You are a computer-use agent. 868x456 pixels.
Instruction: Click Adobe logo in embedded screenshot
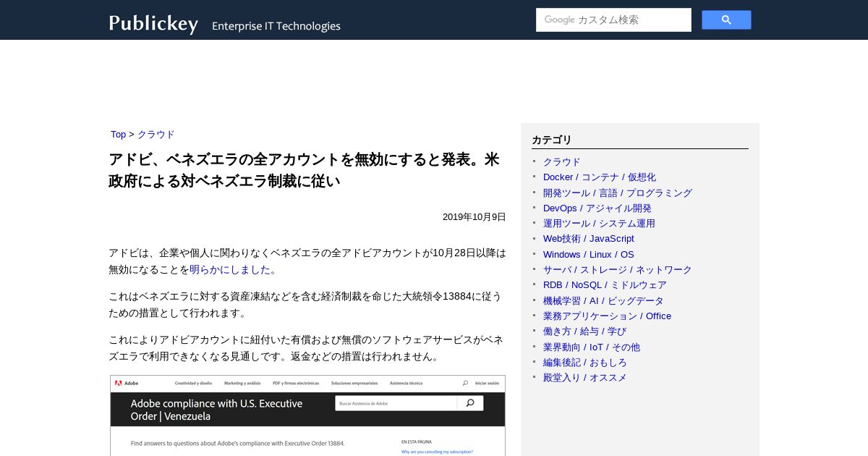(127, 383)
